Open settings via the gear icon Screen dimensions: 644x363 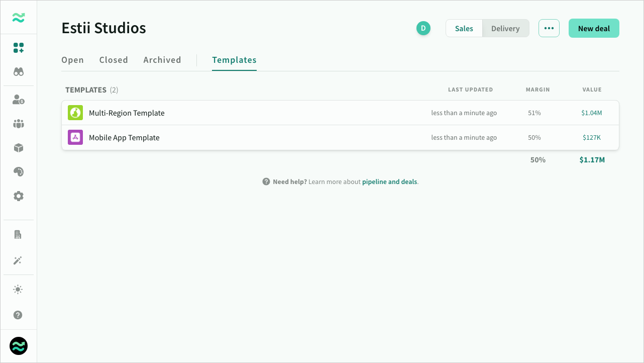19,196
